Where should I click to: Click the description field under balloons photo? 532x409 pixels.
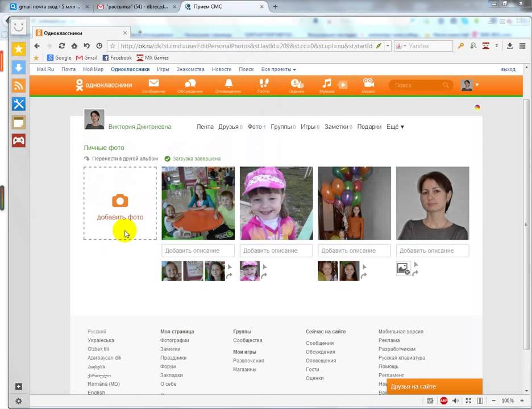coord(354,251)
